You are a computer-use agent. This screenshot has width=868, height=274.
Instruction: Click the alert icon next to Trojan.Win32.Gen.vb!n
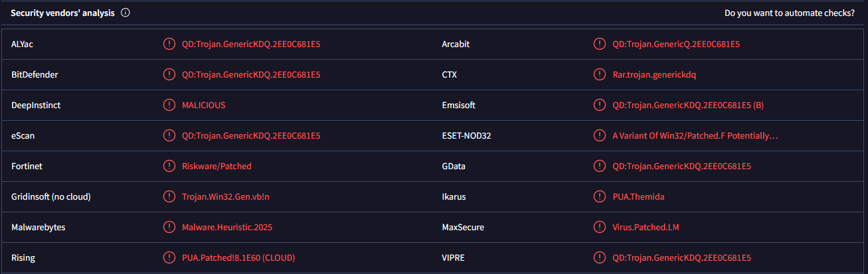[x=169, y=196]
